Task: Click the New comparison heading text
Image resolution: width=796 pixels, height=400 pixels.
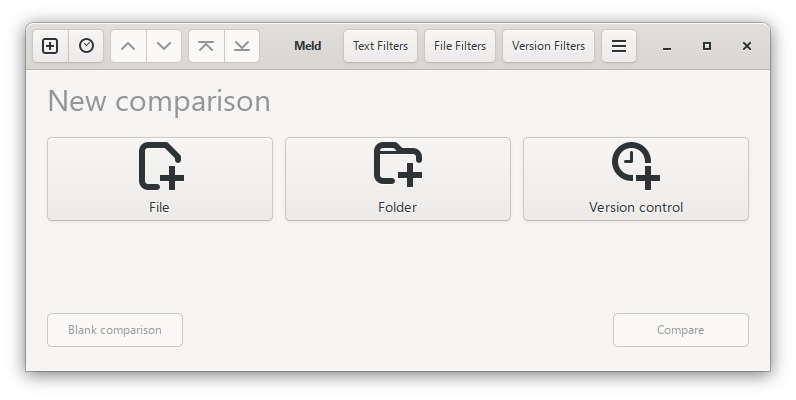Action: pos(159,101)
